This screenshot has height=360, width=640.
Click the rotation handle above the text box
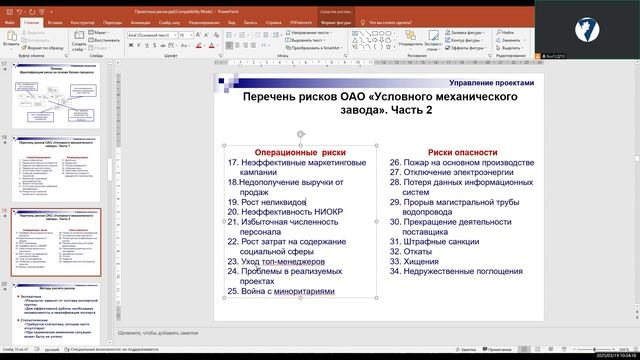(301, 134)
